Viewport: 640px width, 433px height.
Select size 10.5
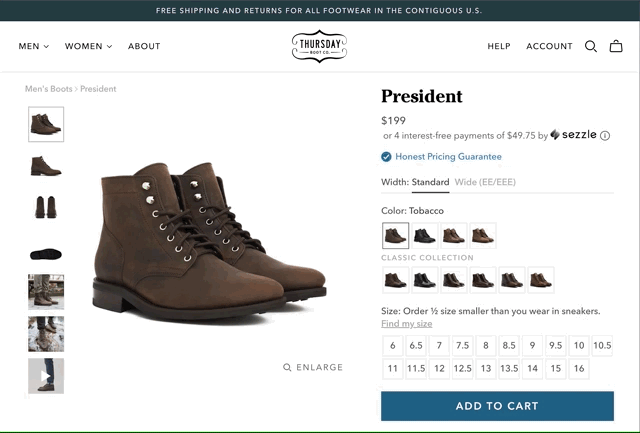tap(602, 346)
